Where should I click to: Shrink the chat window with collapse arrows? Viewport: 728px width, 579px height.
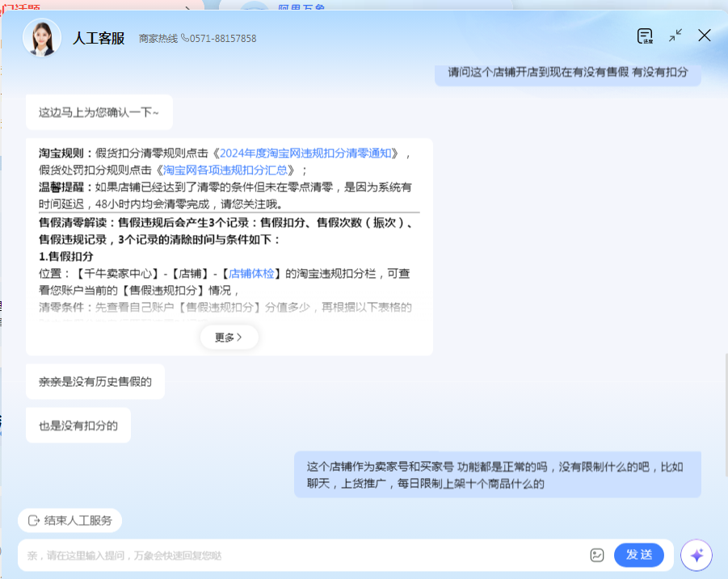[x=675, y=36]
